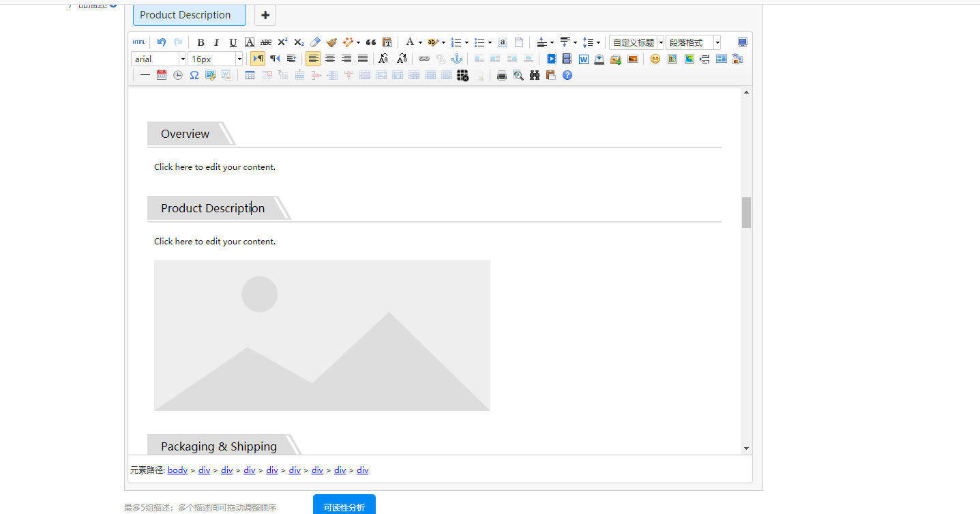Click the undo arrow icon
The width and height of the screenshot is (980, 514).
pos(162,42)
